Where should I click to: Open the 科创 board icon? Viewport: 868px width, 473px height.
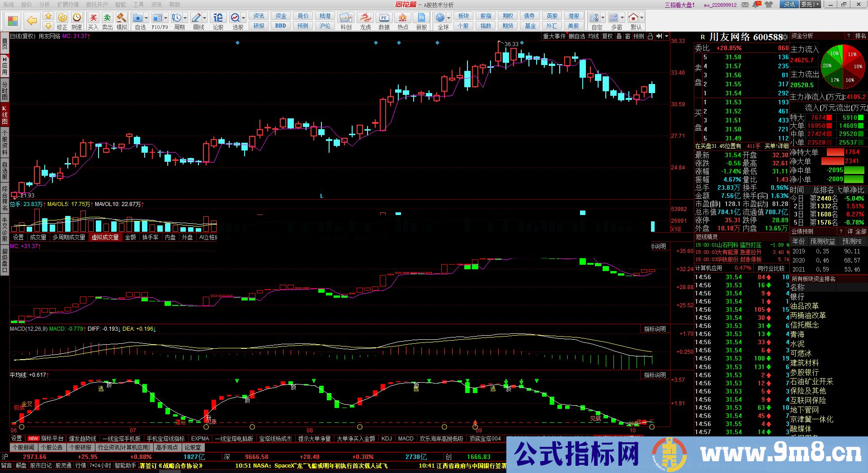pyautogui.click(x=346, y=20)
